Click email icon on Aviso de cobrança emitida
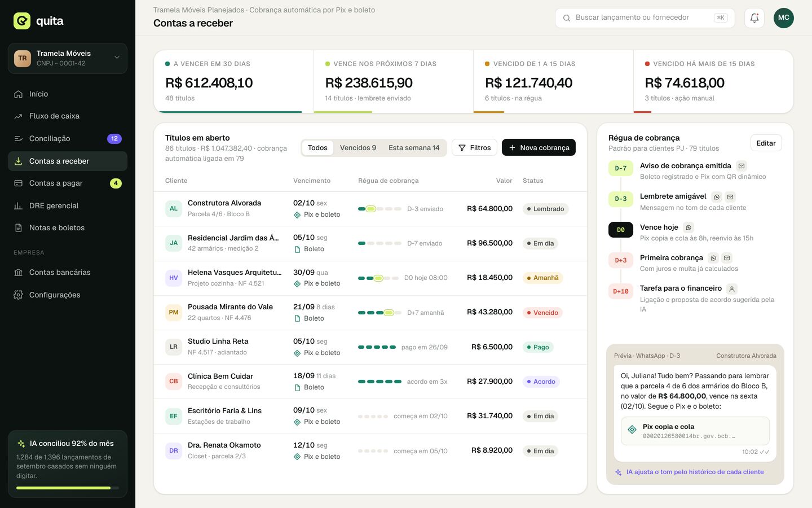The image size is (812, 508). (x=742, y=166)
